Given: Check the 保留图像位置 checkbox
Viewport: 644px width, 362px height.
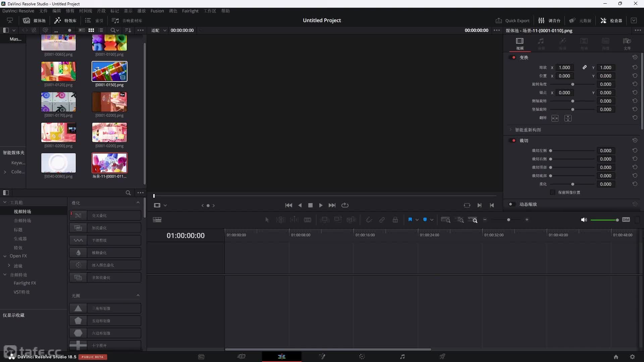Looking at the screenshot, I should point(552,192).
